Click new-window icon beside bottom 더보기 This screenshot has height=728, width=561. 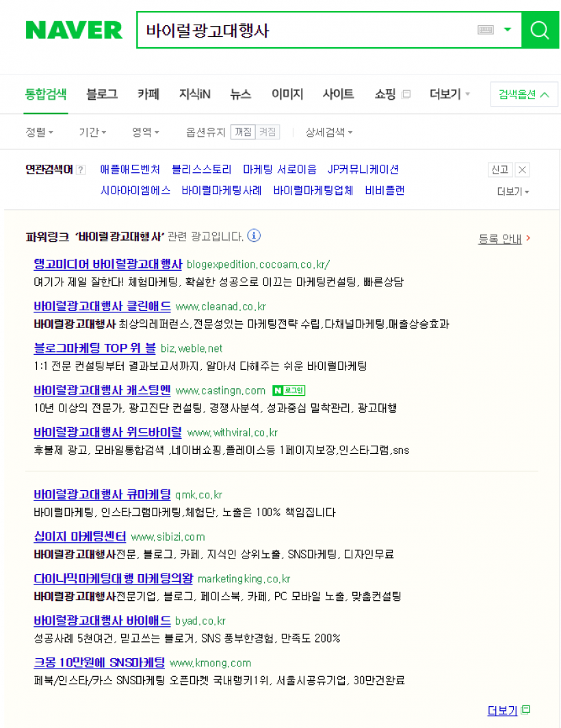525,710
